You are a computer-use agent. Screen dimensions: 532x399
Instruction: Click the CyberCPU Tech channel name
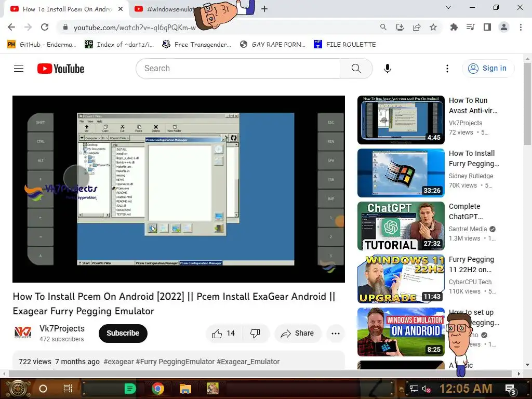click(470, 282)
